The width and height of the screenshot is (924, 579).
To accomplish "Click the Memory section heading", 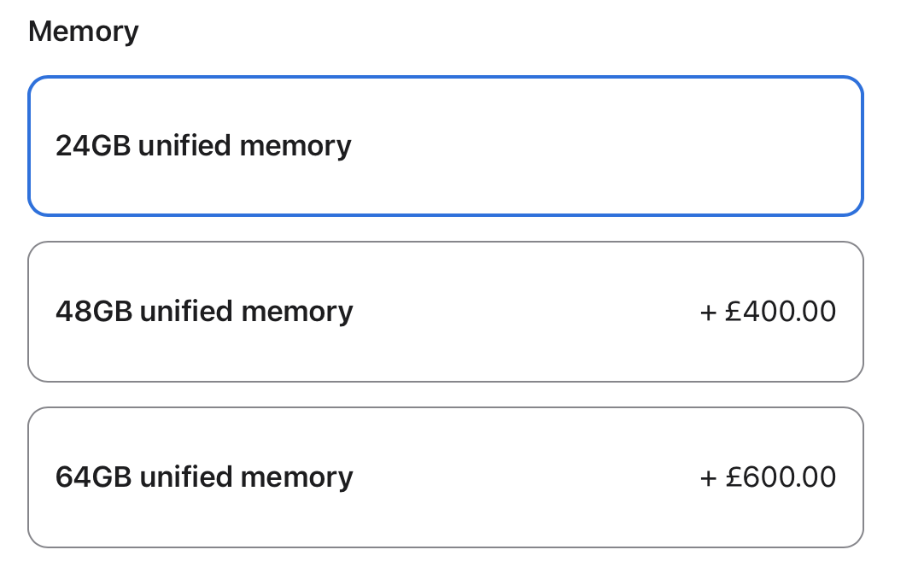I will point(83,32).
